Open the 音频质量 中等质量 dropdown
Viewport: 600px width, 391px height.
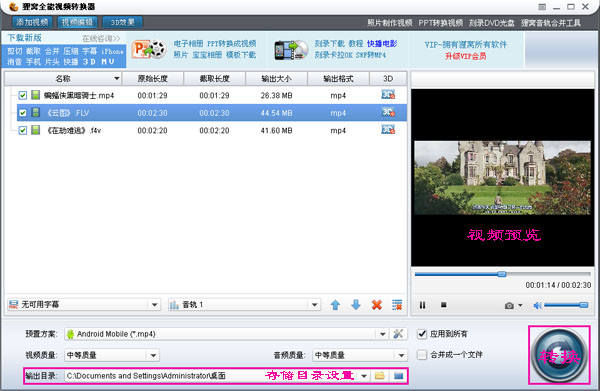coord(401,355)
